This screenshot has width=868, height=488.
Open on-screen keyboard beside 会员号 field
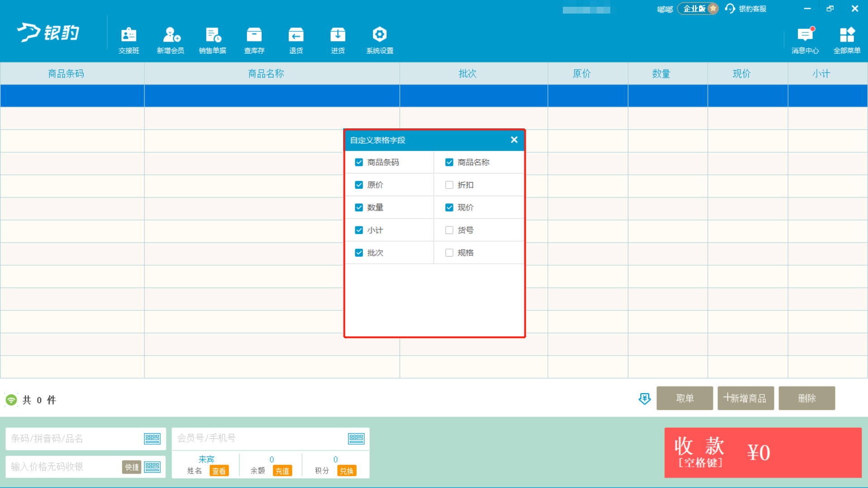coord(356,438)
